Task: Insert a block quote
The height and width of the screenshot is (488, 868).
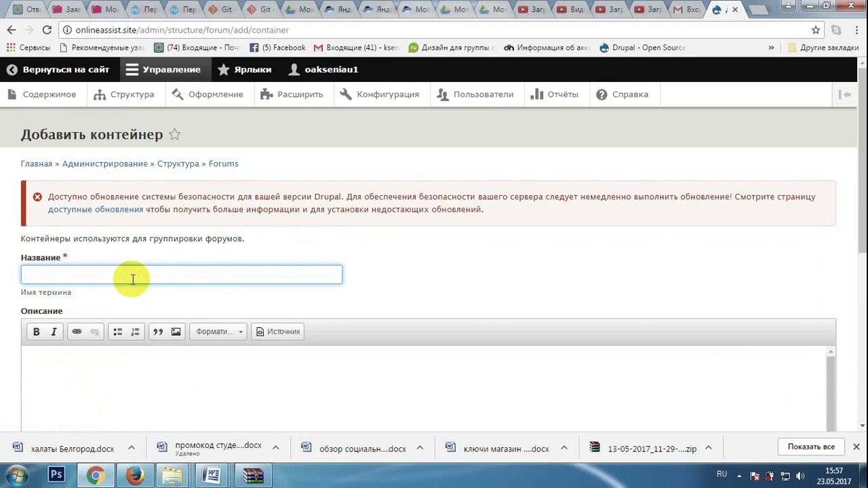Action: point(158,331)
